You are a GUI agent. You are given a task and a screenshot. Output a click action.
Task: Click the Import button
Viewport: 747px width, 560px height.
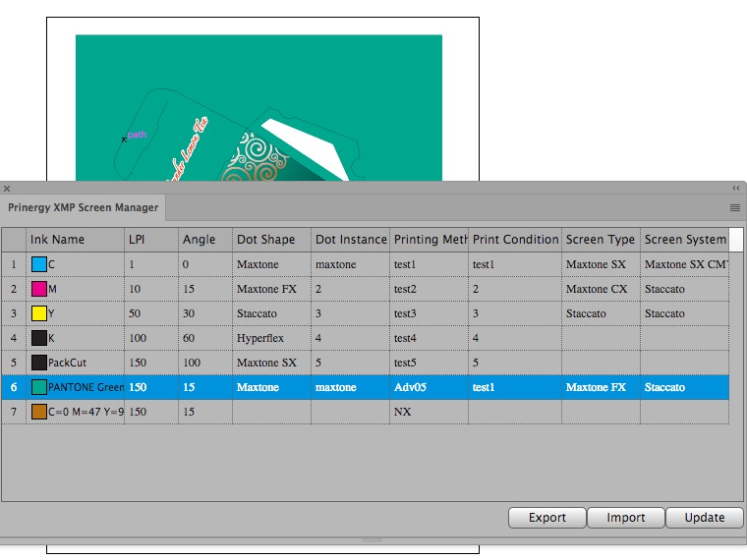[625, 518]
